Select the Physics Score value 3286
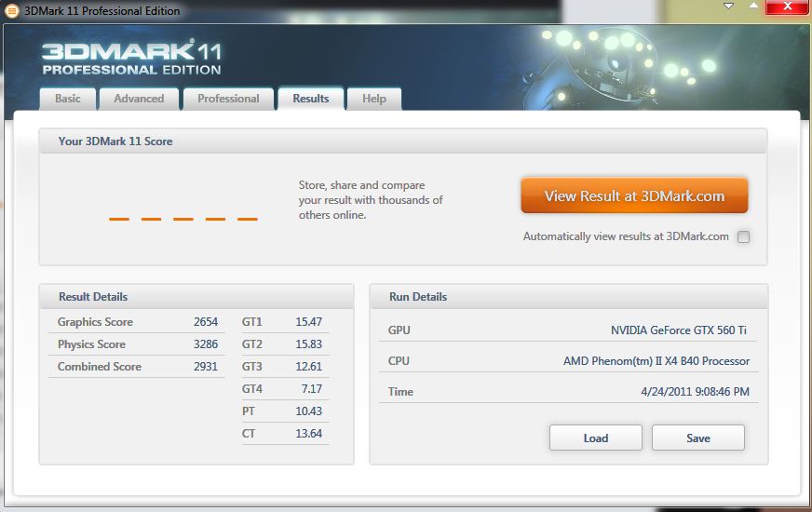This screenshot has height=512, width=812. tap(206, 344)
